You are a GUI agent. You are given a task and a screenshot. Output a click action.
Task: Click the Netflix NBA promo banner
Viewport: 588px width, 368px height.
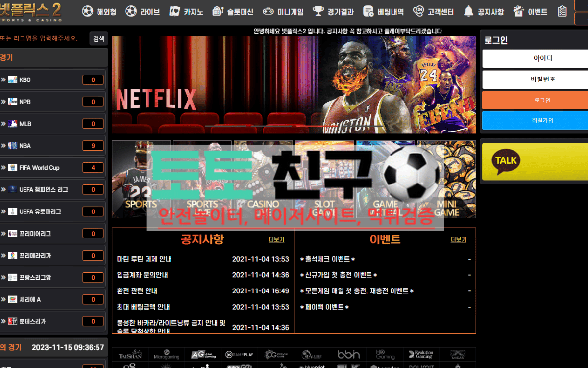tap(294, 85)
